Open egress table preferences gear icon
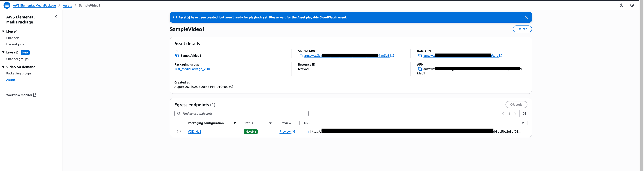The image size is (644, 171). [x=524, y=113]
